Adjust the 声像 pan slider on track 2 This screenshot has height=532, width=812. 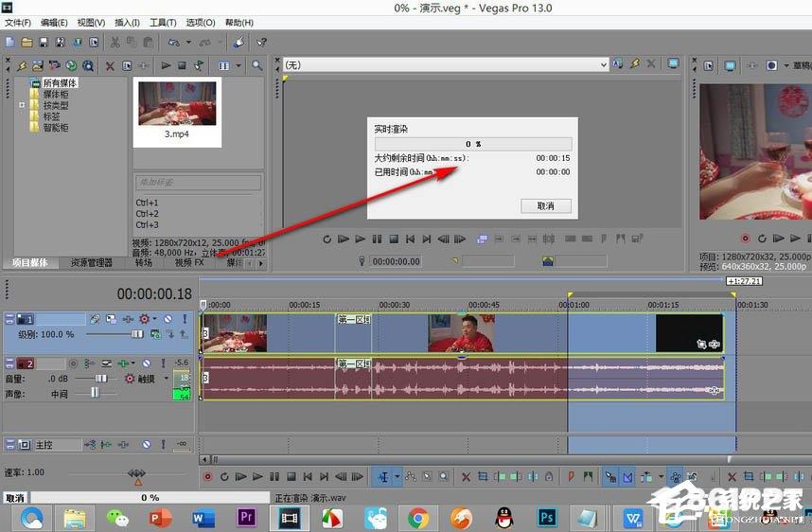coord(95,393)
